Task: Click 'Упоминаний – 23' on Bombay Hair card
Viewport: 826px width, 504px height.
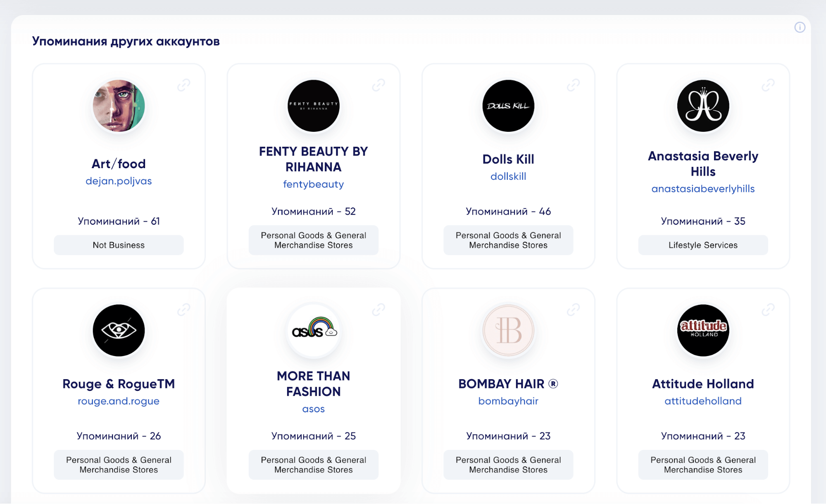Action: [x=508, y=436]
